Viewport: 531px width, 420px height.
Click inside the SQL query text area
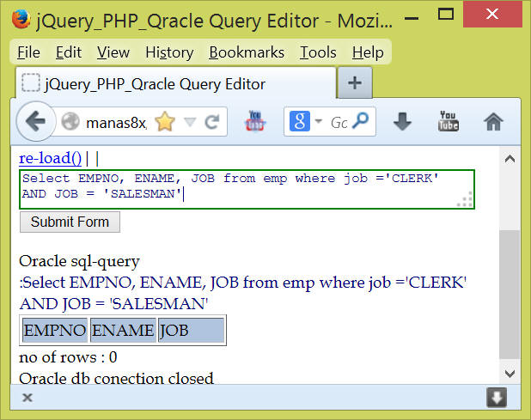point(241,187)
